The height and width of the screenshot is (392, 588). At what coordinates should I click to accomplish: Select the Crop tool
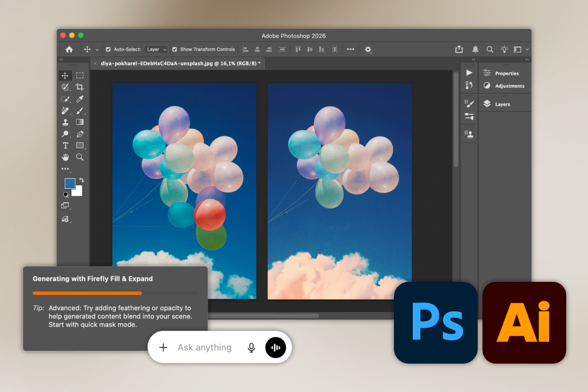80,87
